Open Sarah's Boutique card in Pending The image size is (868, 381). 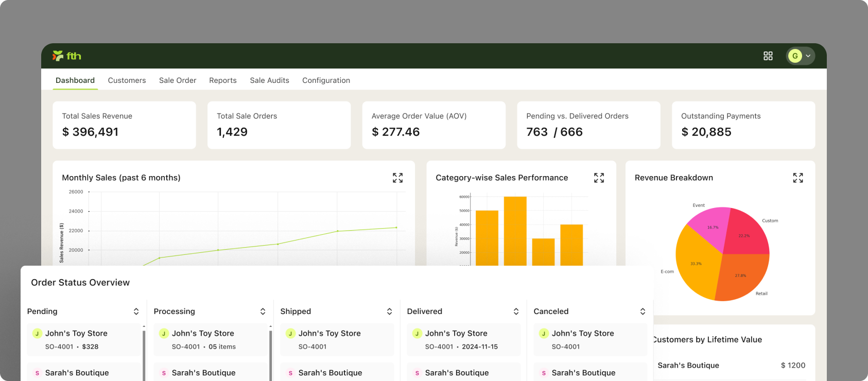[83, 372]
